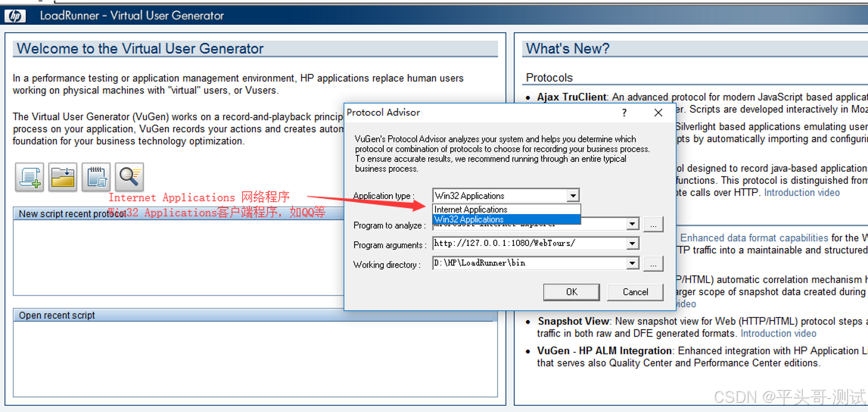868x412 pixels.
Task: Close the Protocol Advisor dialog
Action: click(x=658, y=113)
